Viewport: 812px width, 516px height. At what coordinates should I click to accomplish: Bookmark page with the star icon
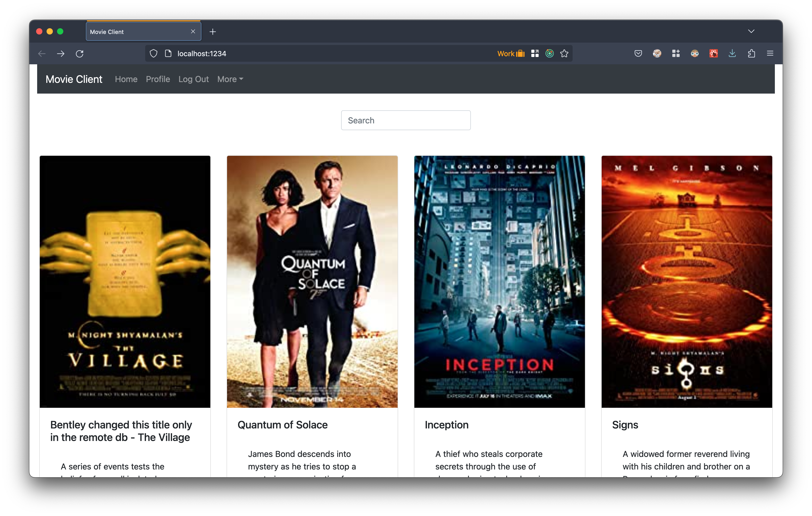564,53
